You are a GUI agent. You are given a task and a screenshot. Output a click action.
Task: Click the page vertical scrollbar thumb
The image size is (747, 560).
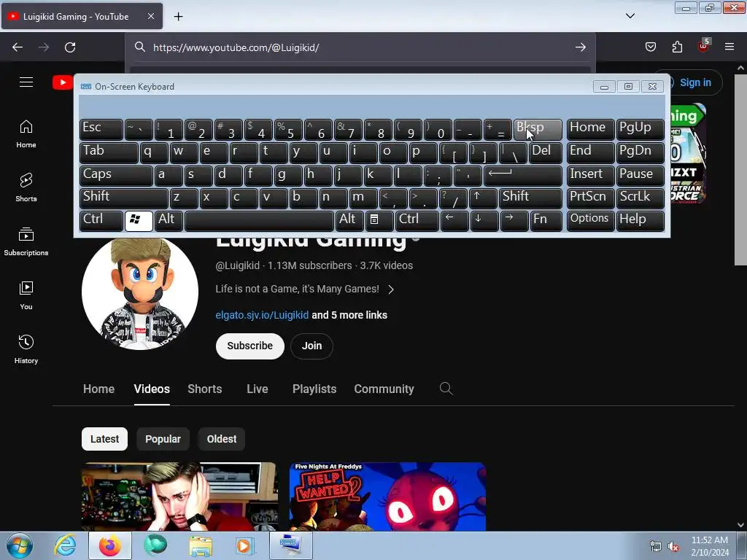pos(740,169)
